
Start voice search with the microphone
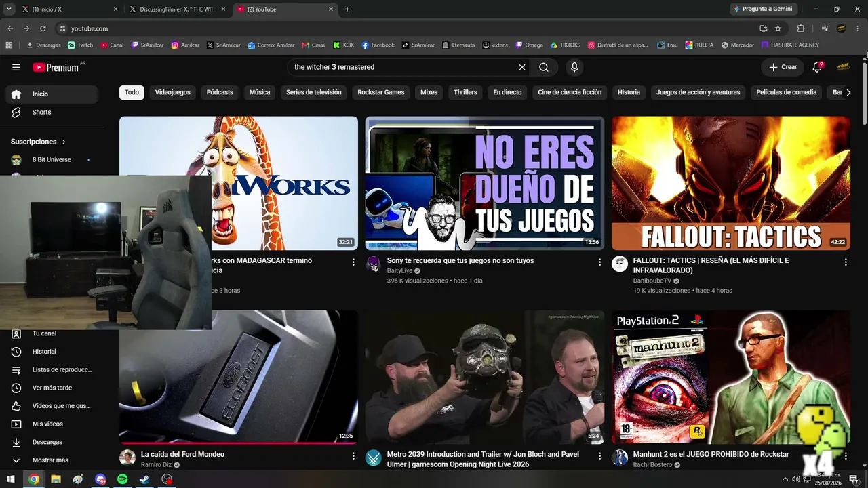click(574, 67)
